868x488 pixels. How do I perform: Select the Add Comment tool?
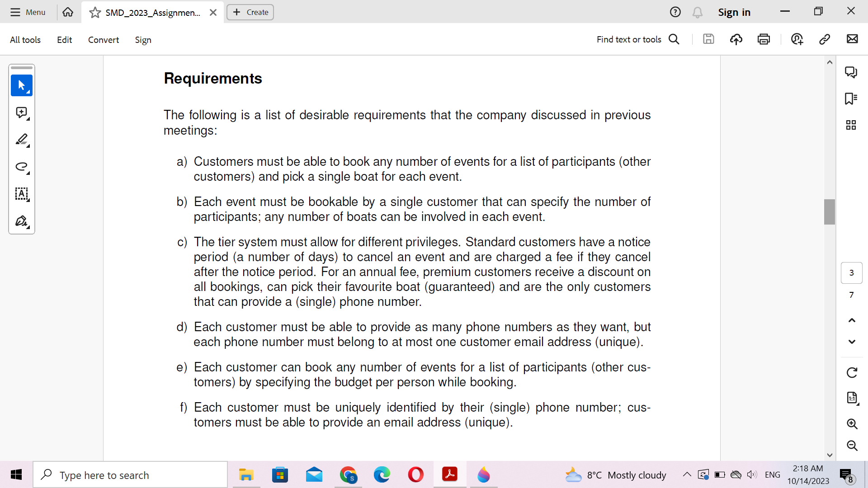coord(21,113)
